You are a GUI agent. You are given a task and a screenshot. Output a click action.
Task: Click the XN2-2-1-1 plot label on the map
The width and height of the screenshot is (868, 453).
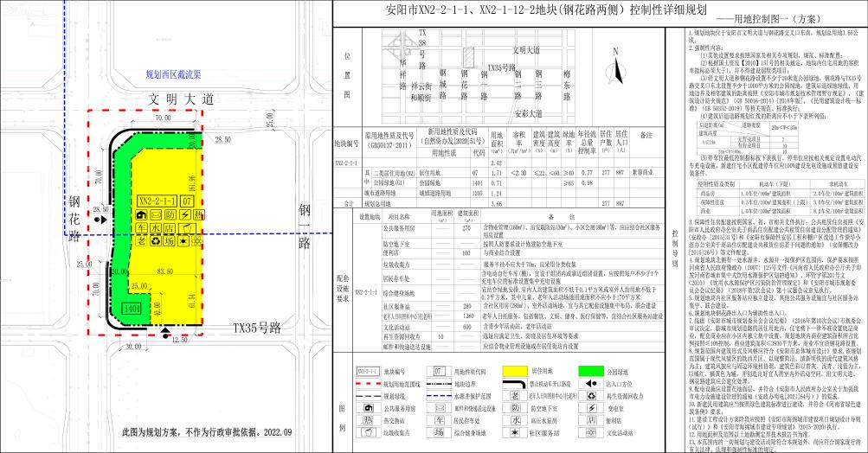pos(158,201)
